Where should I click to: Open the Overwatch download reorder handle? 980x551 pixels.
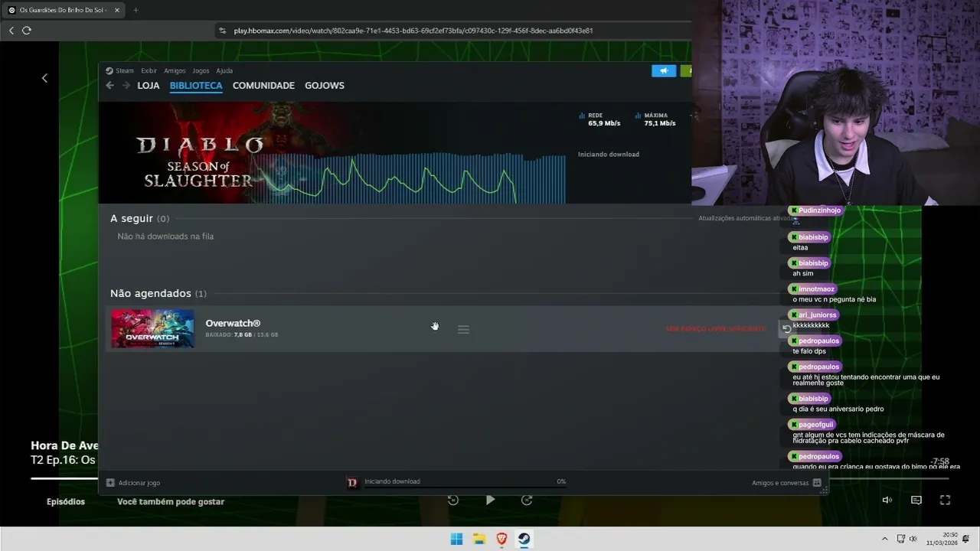[x=463, y=329]
